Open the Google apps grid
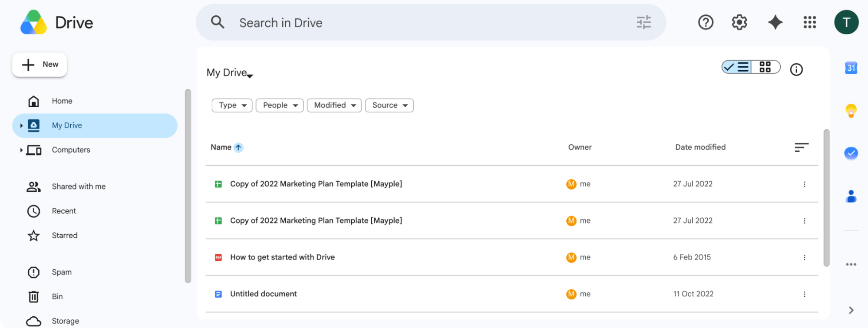The image size is (868, 328). pos(809,22)
